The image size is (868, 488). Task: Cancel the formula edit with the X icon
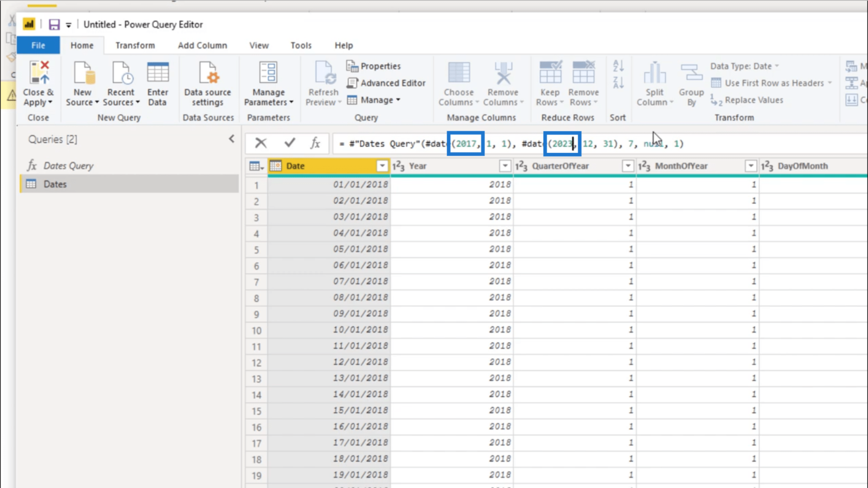pos(261,143)
